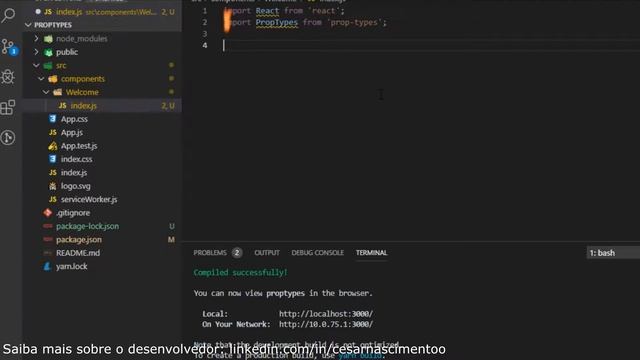Click the src folder icon
This screenshot has height=360, width=640.
[x=48, y=65]
